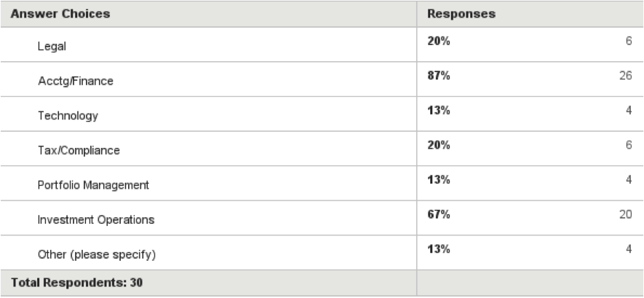Click the Technology answer choice label
The height and width of the screenshot is (298, 644).
click(x=68, y=116)
